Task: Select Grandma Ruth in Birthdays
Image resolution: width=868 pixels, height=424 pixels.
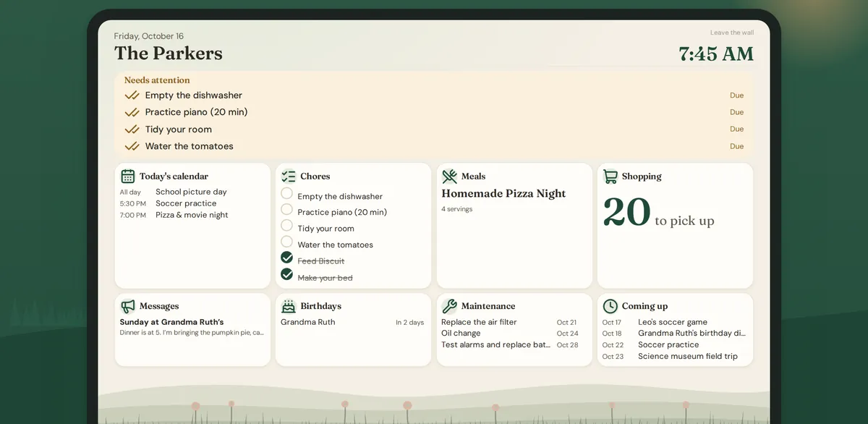Action: [352, 322]
